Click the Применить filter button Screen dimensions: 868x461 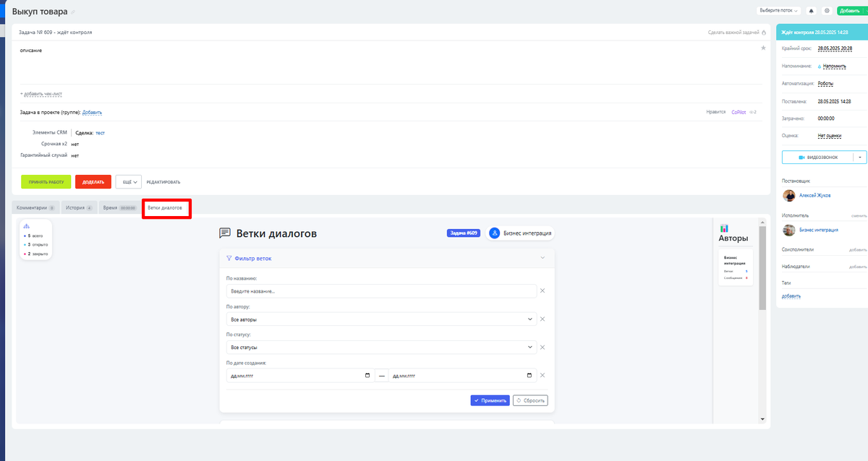point(490,400)
